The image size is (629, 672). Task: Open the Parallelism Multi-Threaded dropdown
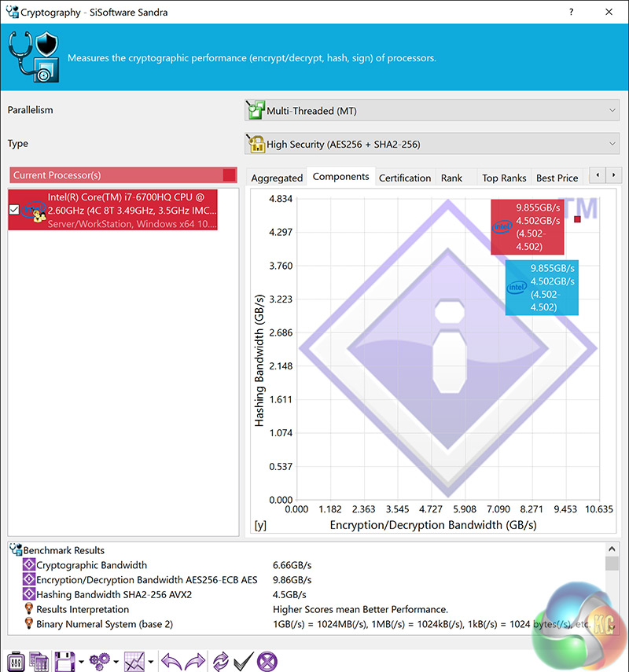coord(432,111)
